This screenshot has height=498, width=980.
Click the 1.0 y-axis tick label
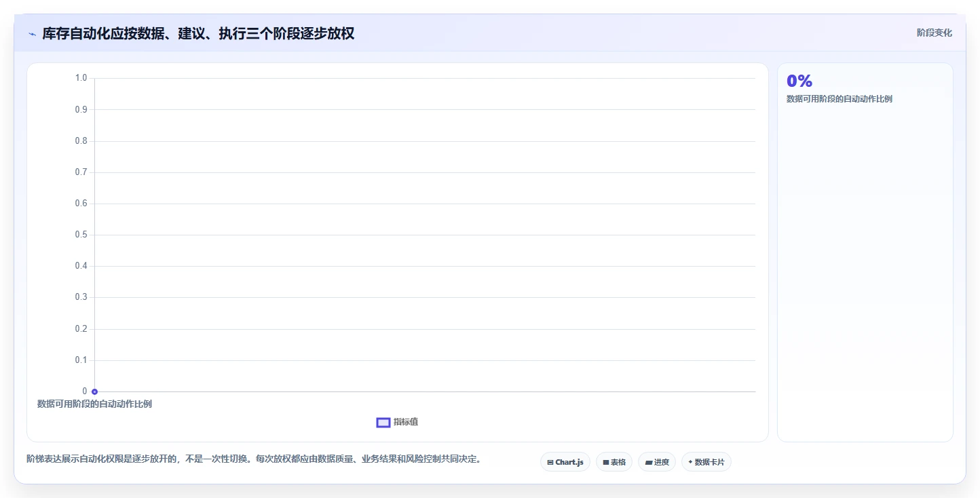pyautogui.click(x=81, y=78)
